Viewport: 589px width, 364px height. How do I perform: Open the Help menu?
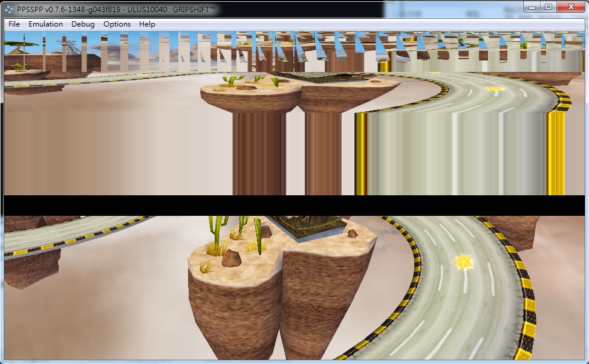[147, 24]
